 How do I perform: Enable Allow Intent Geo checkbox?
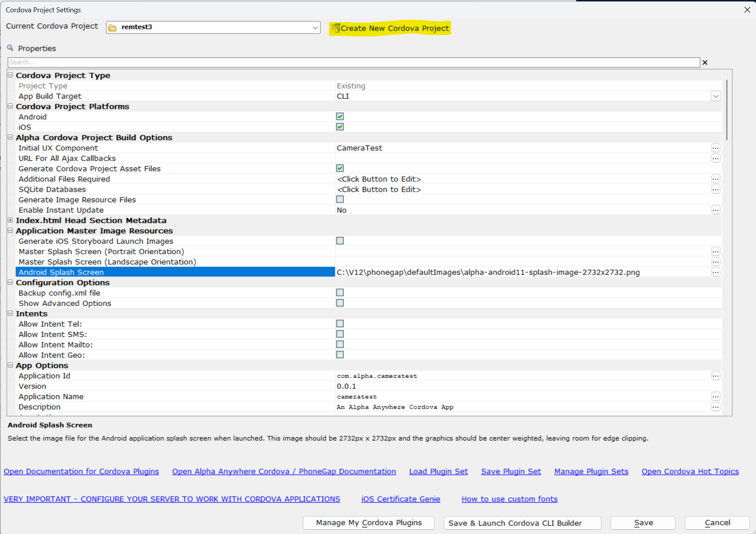coord(340,354)
